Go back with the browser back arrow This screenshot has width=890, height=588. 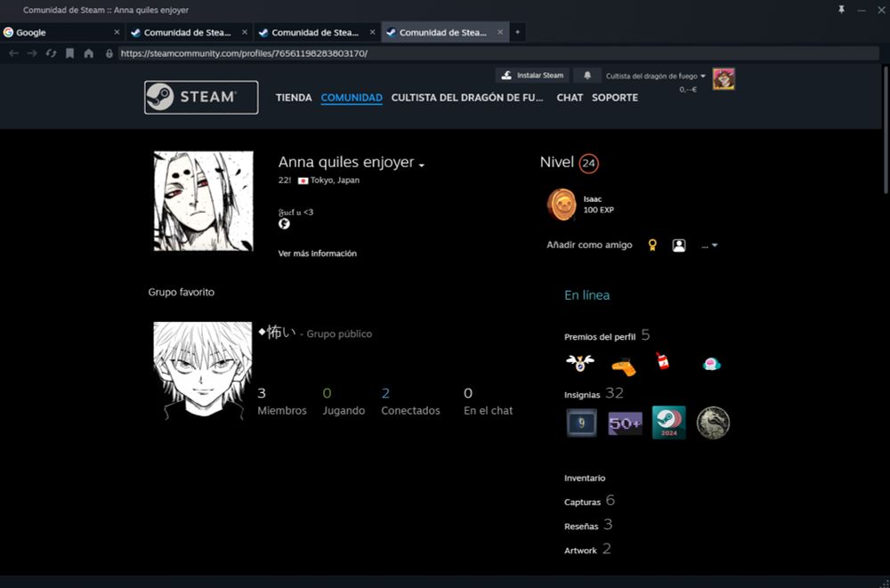coord(13,53)
